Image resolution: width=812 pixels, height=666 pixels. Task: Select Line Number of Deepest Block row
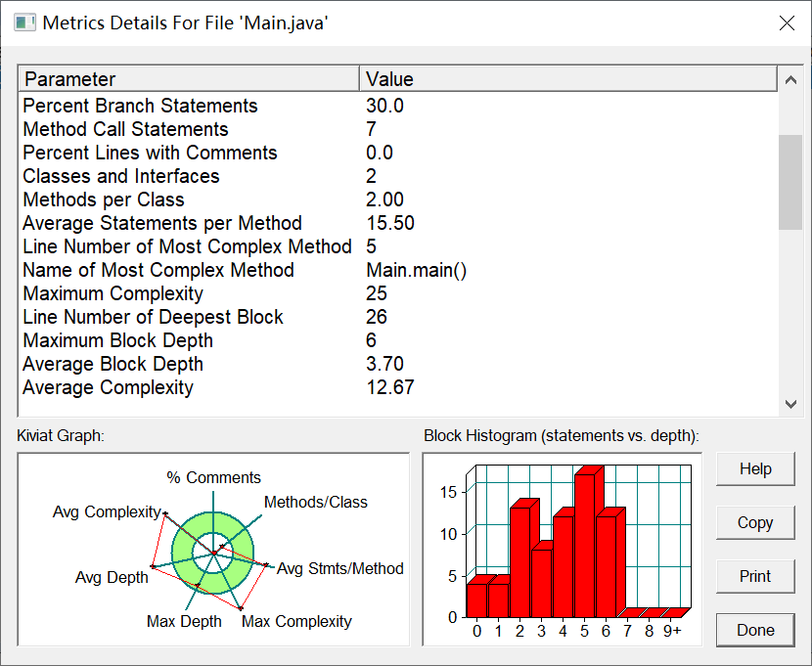pos(398,317)
